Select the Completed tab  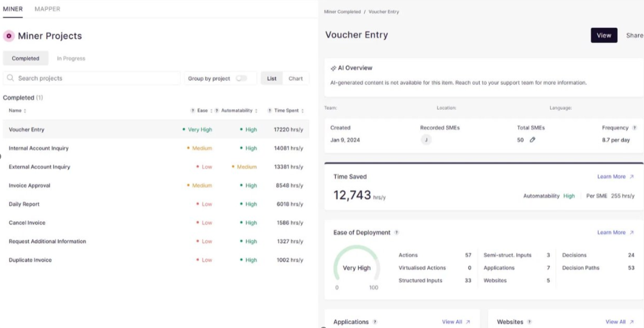pos(25,58)
